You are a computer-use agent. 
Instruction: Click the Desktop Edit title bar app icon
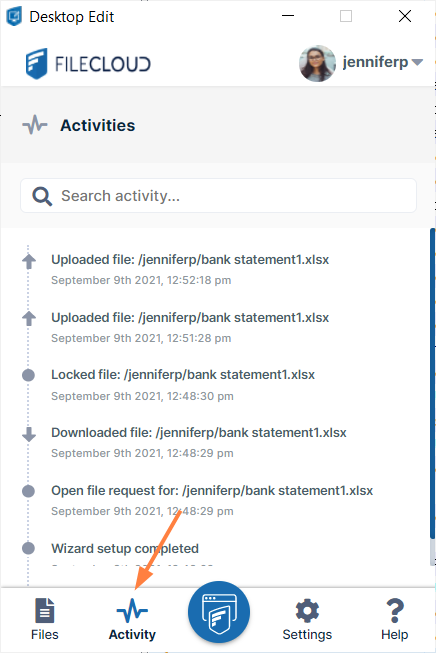[x=14, y=17]
